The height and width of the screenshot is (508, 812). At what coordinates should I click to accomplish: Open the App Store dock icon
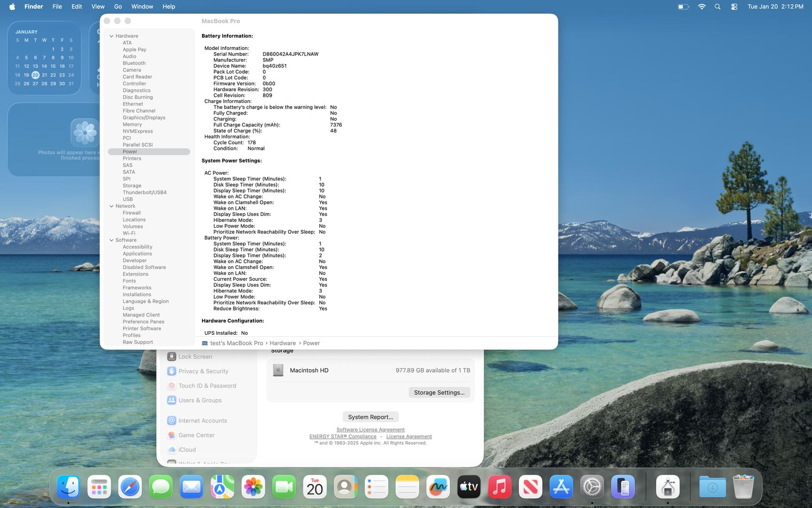(x=561, y=487)
